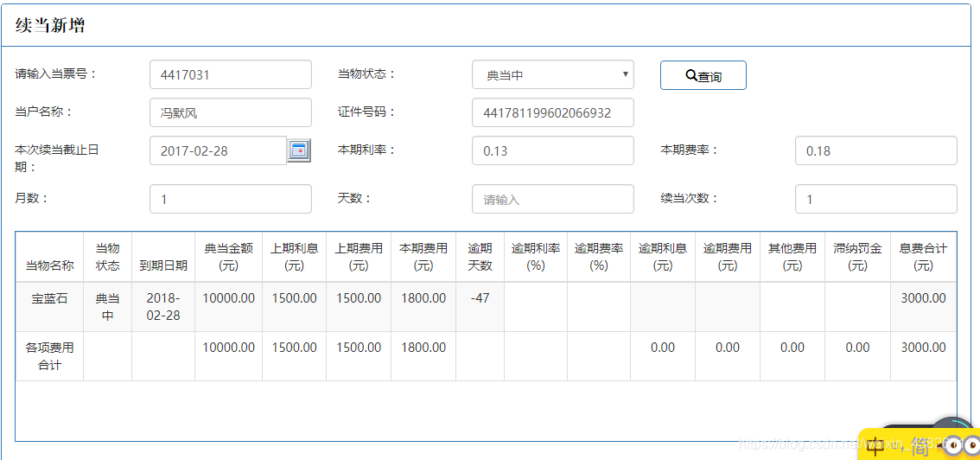Click the 典当金额(元) column header
980x460 pixels.
(228, 257)
